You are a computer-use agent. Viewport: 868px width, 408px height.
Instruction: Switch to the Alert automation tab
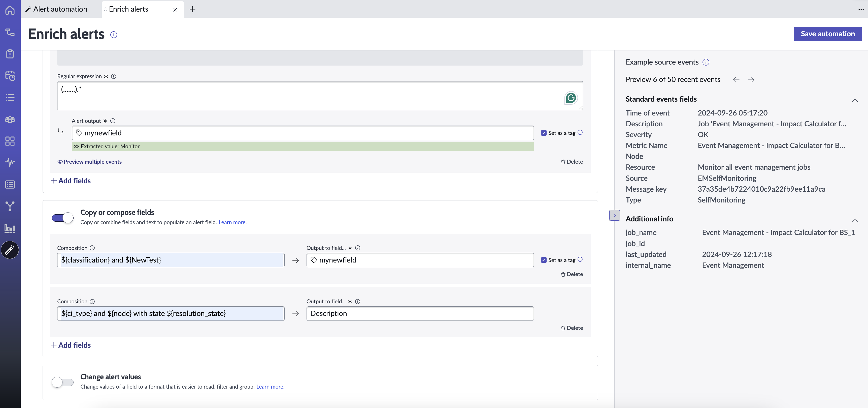pos(57,9)
